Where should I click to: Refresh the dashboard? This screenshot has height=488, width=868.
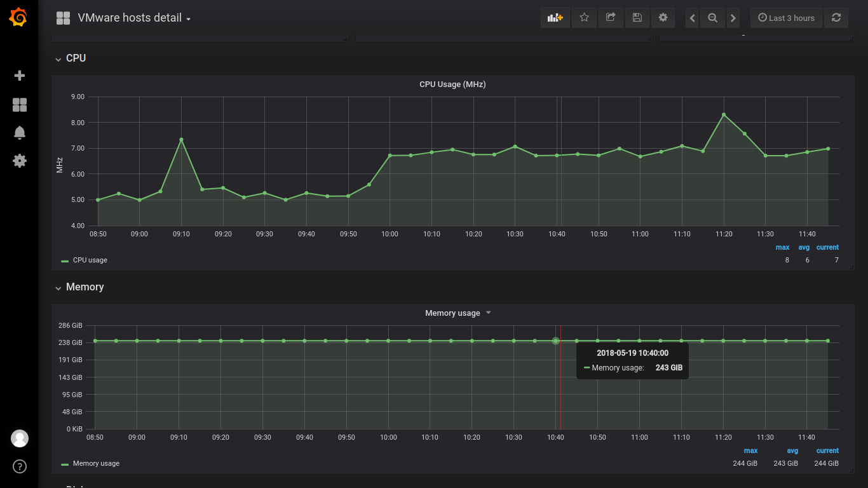tap(836, 18)
